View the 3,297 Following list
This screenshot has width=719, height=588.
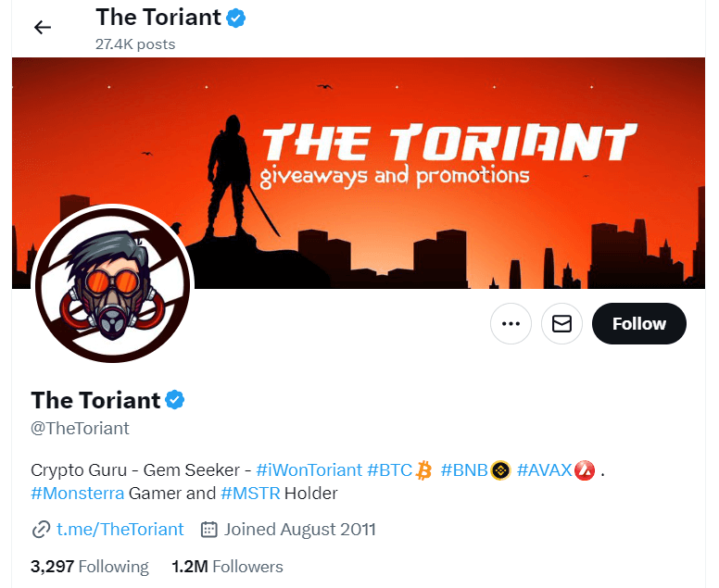click(x=89, y=567)
